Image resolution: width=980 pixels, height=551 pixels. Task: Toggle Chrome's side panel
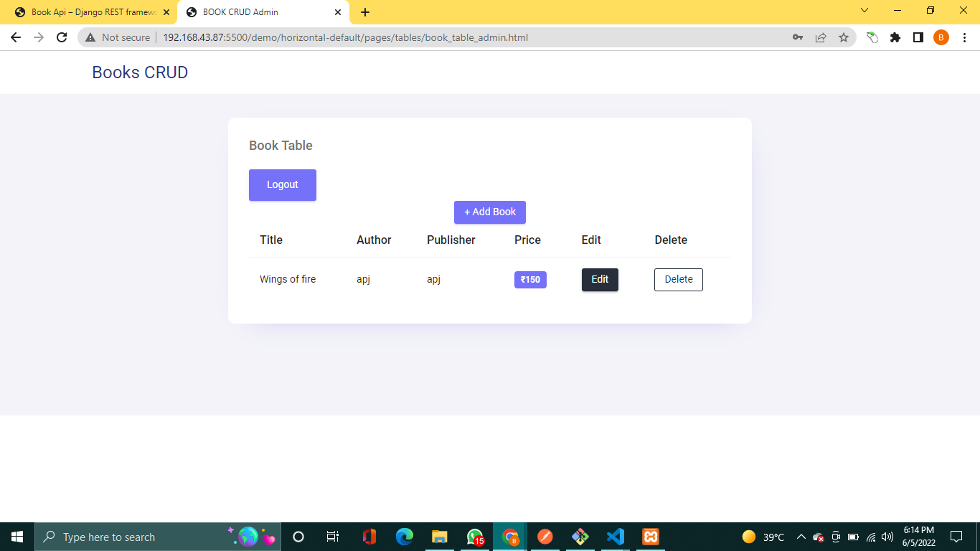pos(918,37)
